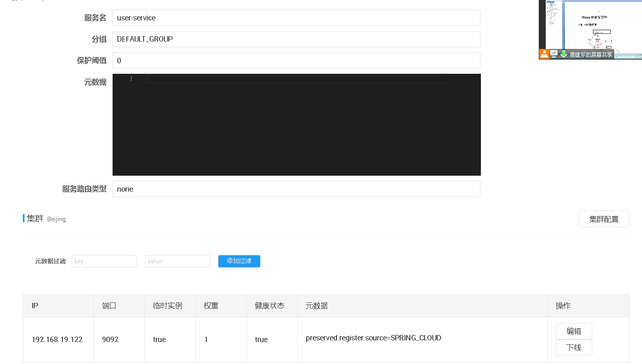642x364 pixels.
Task: Click the 元数据过滤 value input box
Action: (177, 261)
